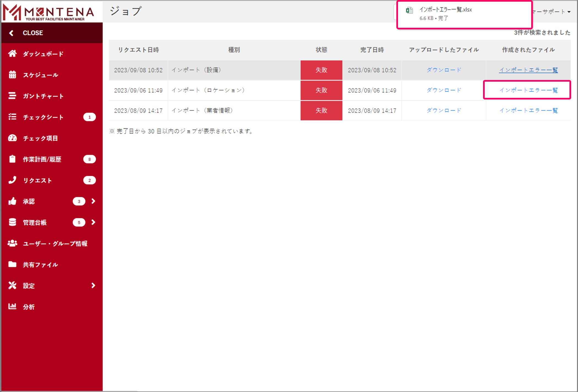Open import error list for location import
This screenshot has height=392, width=578.
(528, 90)
